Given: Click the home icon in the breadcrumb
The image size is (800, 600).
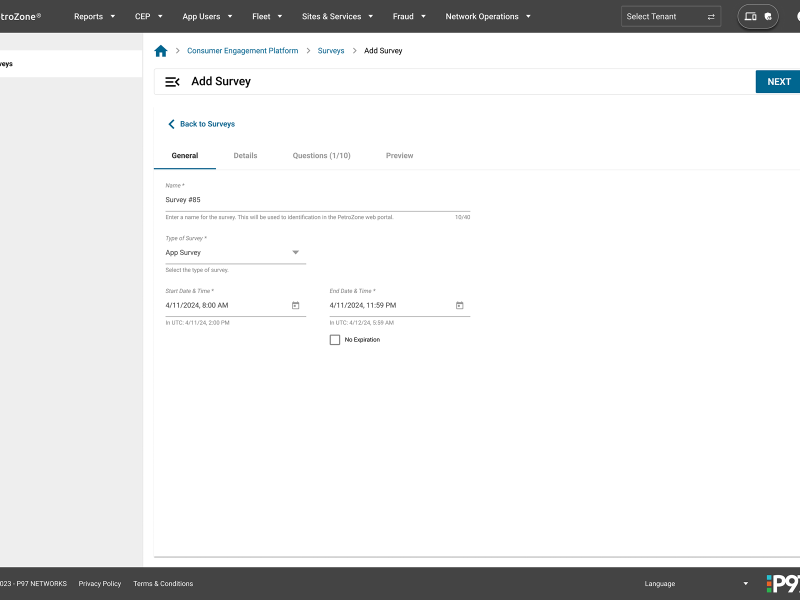Looking at the screenshot, I should (x=161, y=50).
